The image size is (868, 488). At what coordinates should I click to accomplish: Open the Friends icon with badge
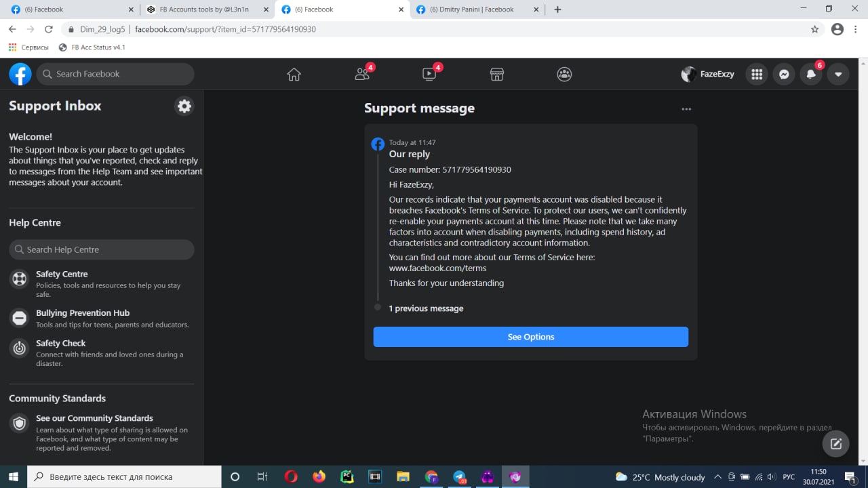[x=363, y=75]
